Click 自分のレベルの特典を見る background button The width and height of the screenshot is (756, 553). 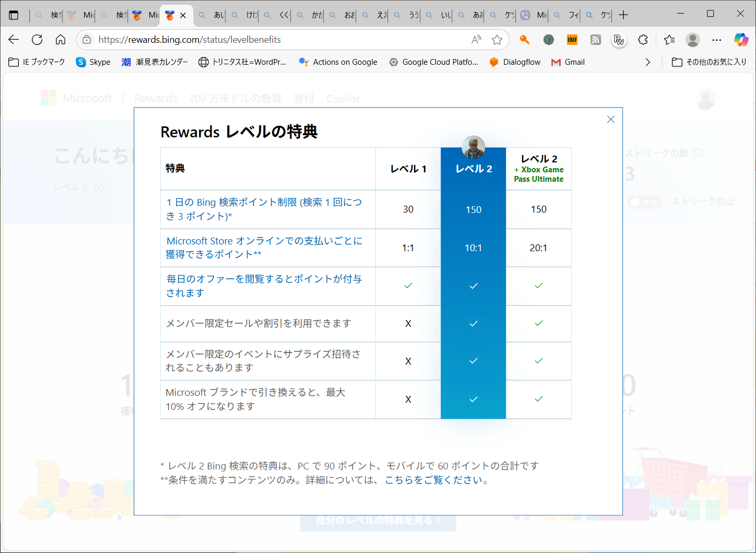coord(379,521)
